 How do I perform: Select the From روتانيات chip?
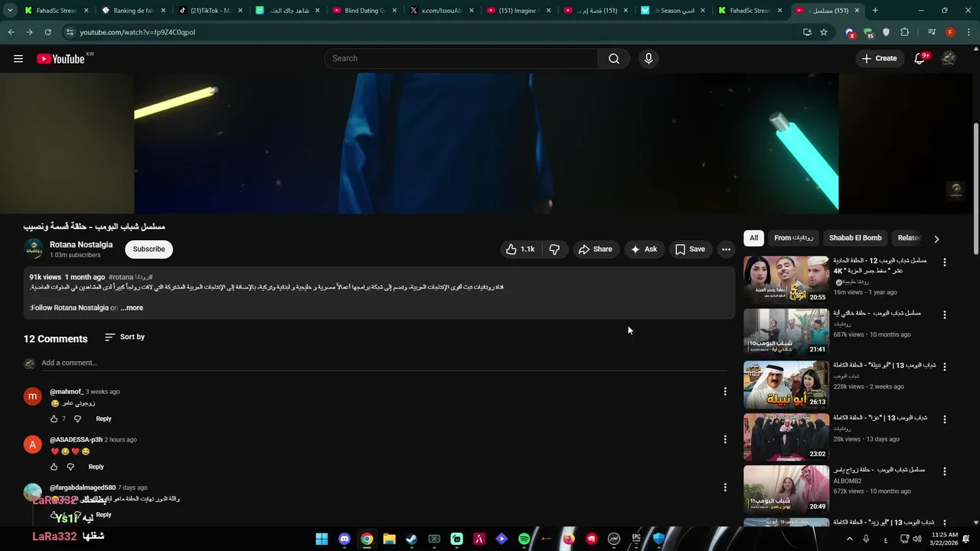tap(793, 238)
